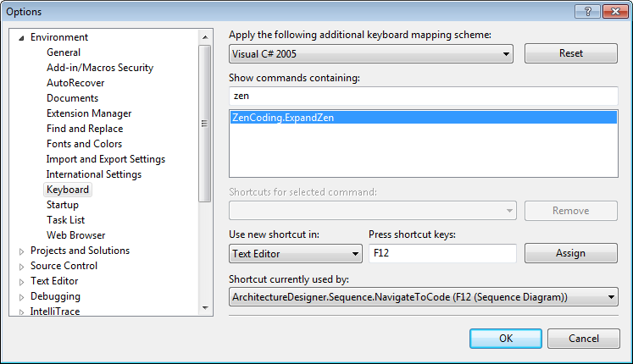Go to Import and Export Settings
This screenshot has height=364, width=633.
tap(105, 159)
